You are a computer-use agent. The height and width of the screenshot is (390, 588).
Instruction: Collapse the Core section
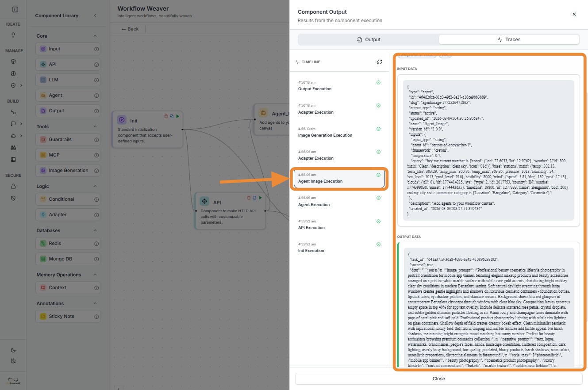click(95, 36)
